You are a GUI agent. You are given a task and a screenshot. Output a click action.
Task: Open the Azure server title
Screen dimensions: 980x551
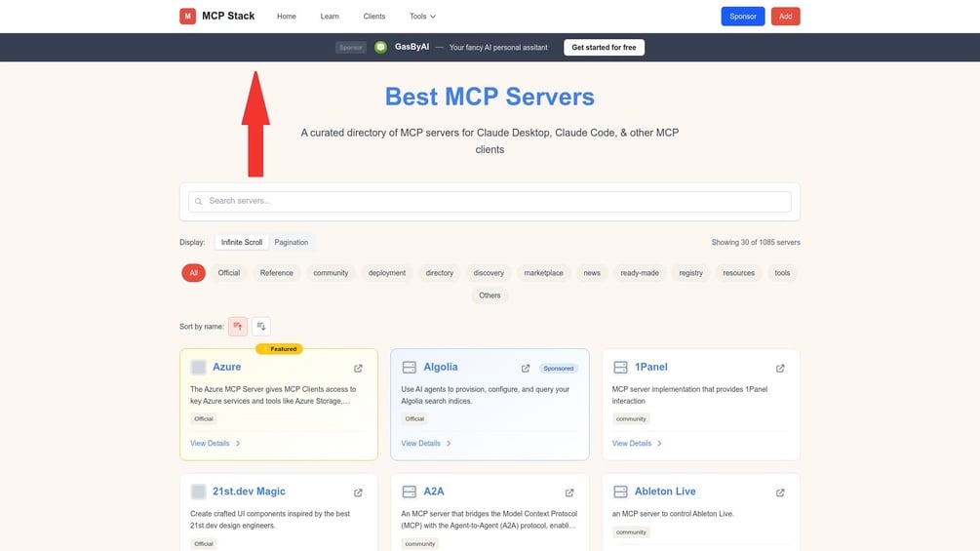pyautogui.click(x=227, y=367)
